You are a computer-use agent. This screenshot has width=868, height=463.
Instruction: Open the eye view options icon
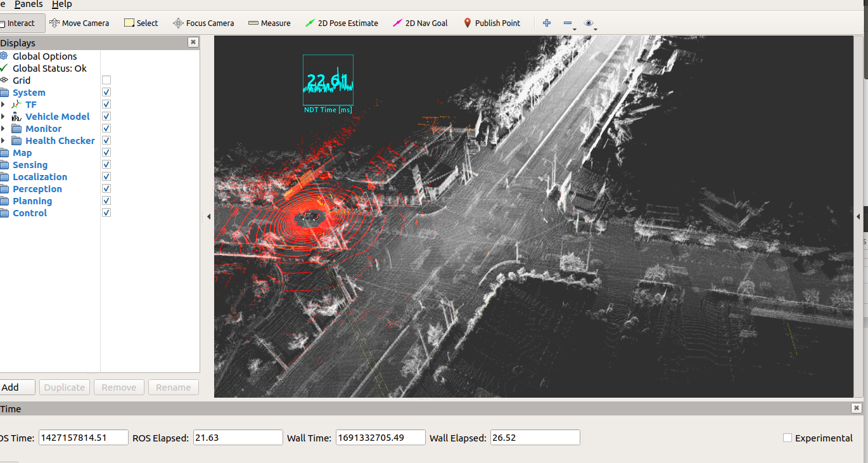(589, 23)
